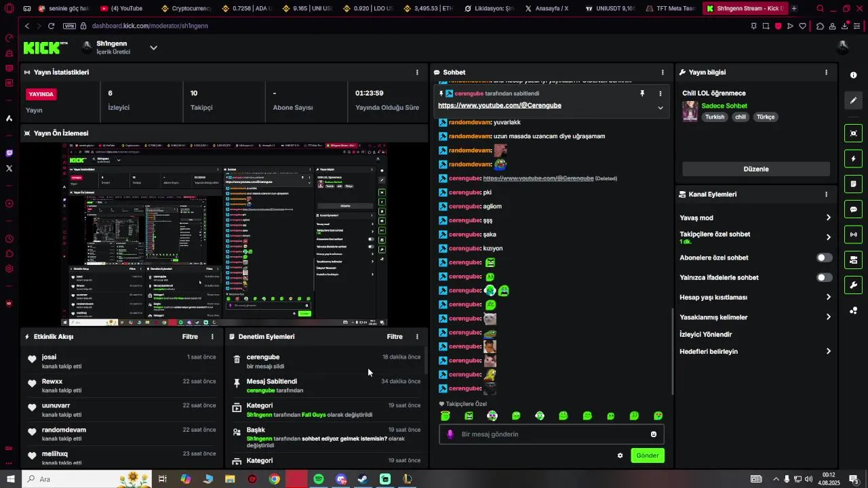Click the note page icon in right toolbar
868x488 pixels.
point(853,184)
